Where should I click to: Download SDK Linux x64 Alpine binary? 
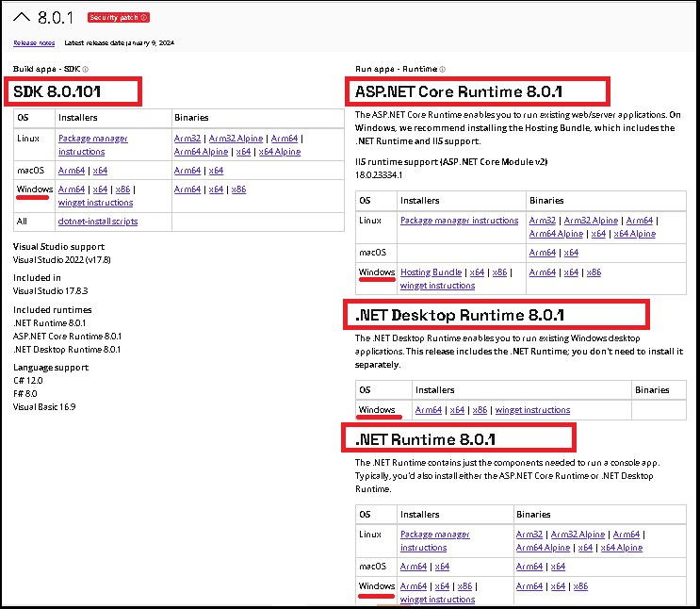(280, 152)
